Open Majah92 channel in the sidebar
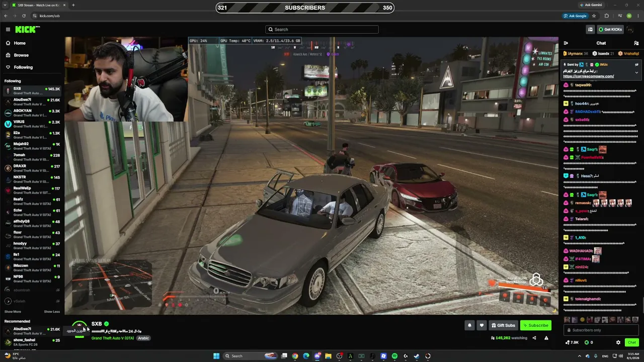644x362 pixels. (x=32, y=146)
